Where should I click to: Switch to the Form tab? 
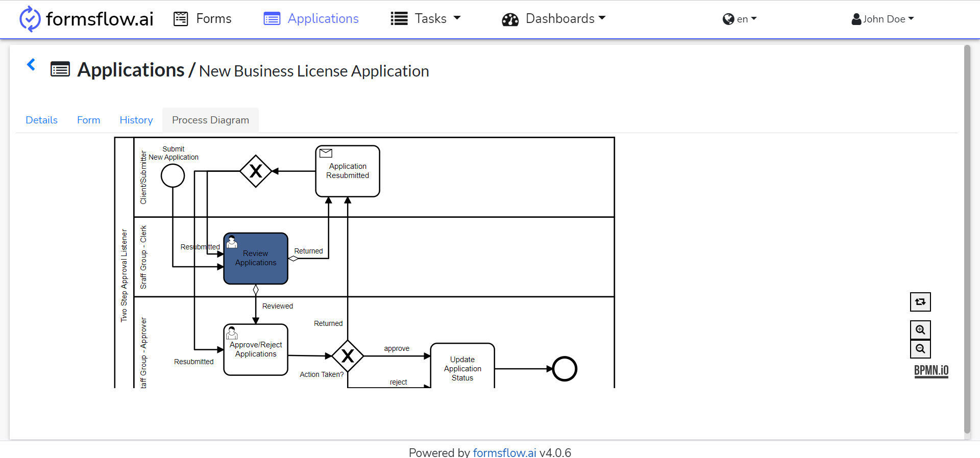(x=89, y=120)
